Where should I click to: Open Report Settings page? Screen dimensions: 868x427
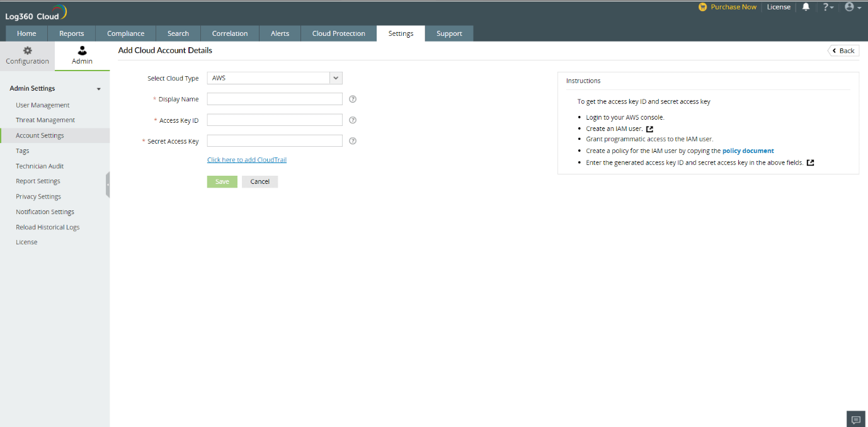coord(38,181)
